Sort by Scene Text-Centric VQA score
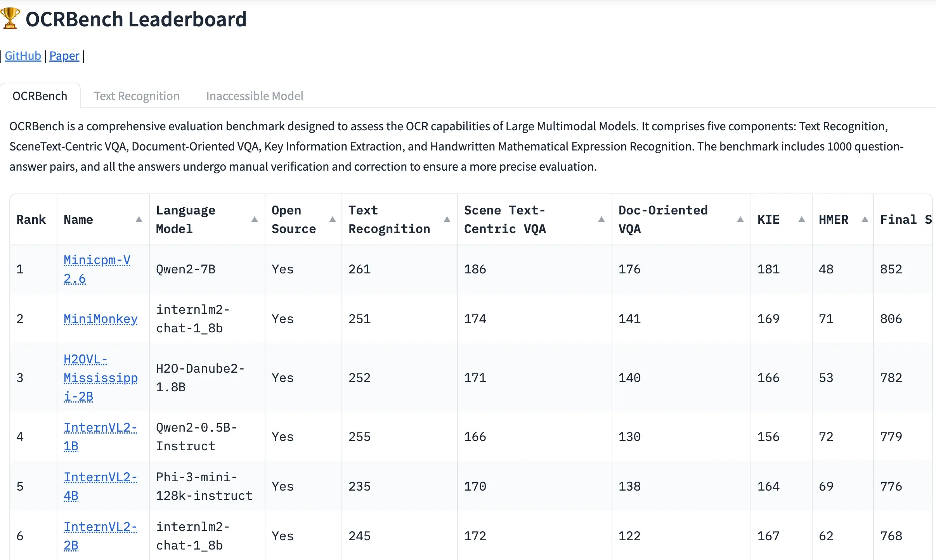This screenshot has width=936, height=560. coord(601,220)
